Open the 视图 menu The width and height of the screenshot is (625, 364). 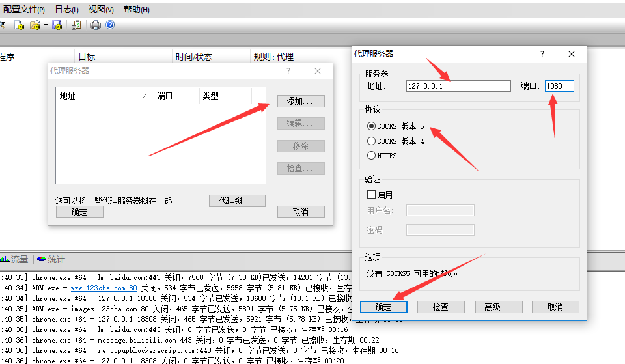(101, 10)
